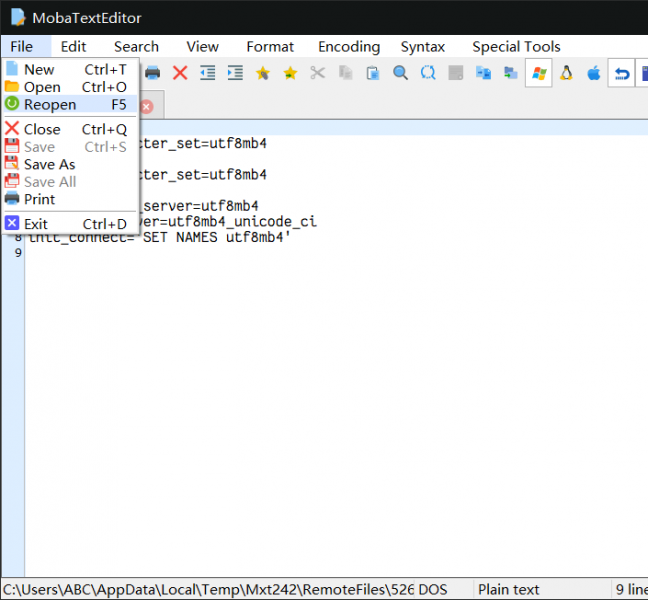Click the Copy icon in toolbar

[x=345, y=73]
